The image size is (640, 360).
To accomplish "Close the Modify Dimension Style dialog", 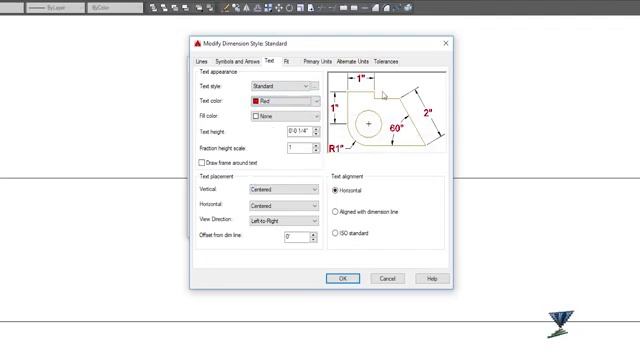I will click(446, 43).
